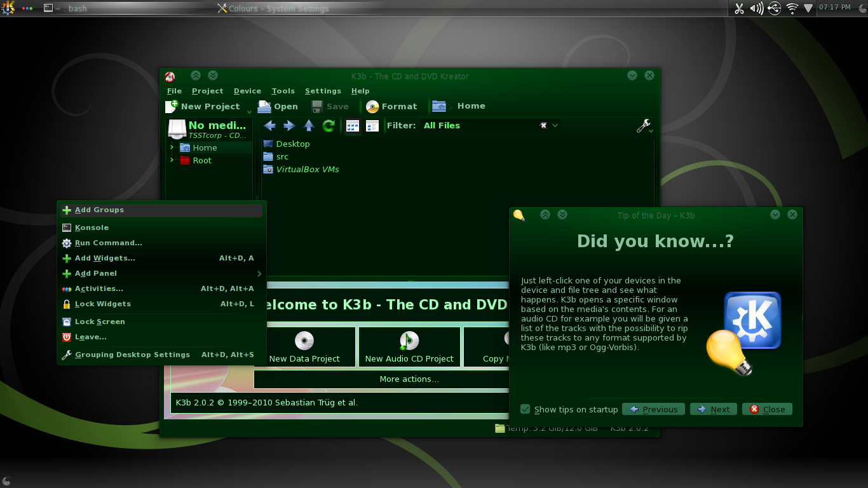Switch to icons view mode
Viewport: 868px width, 488px height.
tap(353, 126)
